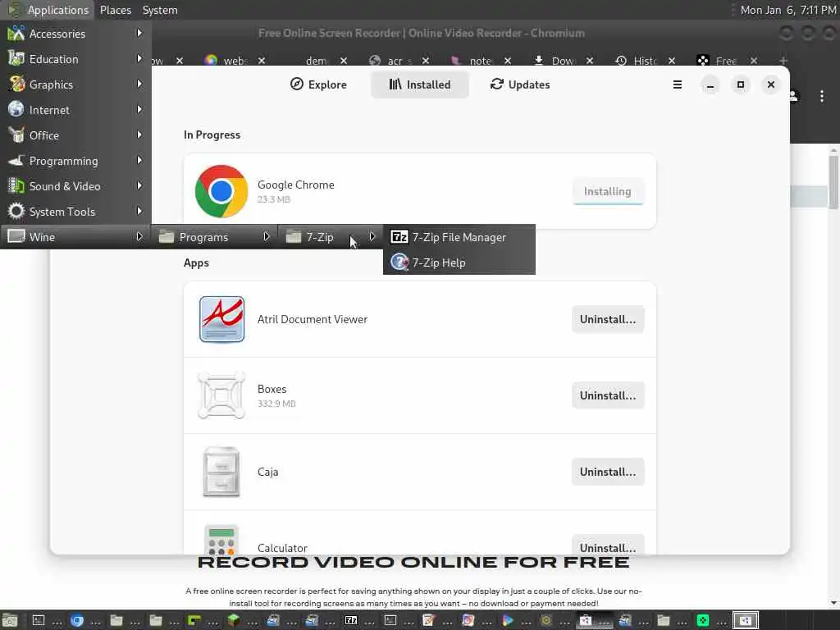Screen dimensions: 840x630
Task: Open the Applications menu
Action: coord(48,10)
